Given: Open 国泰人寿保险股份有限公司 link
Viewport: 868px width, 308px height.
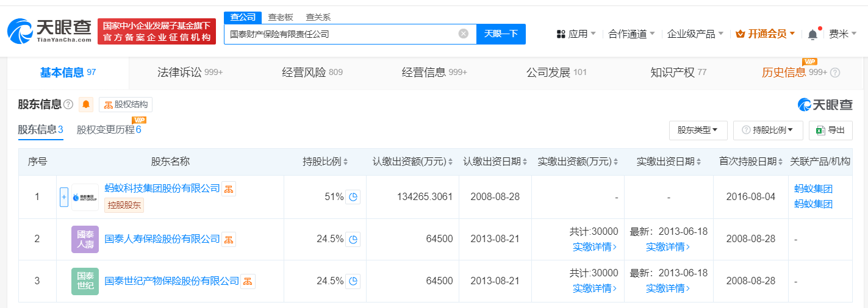Looking at the screenshot, I should (162, 239).
